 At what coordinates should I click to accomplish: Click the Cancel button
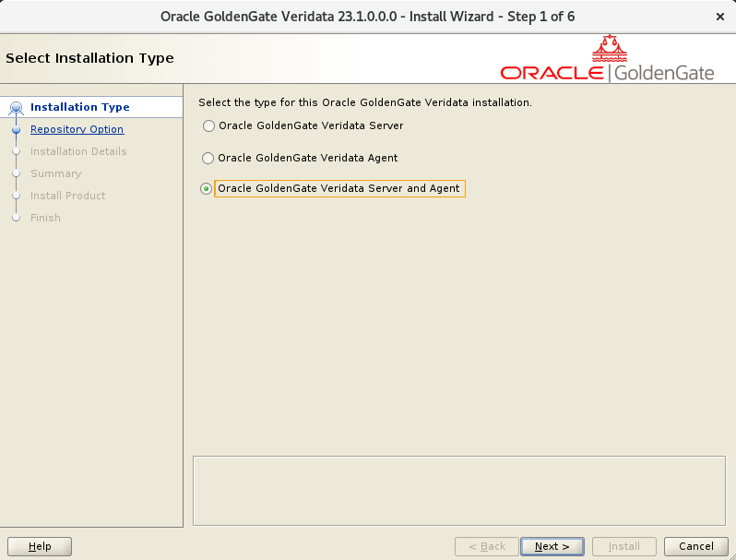(x=696, y=546)
